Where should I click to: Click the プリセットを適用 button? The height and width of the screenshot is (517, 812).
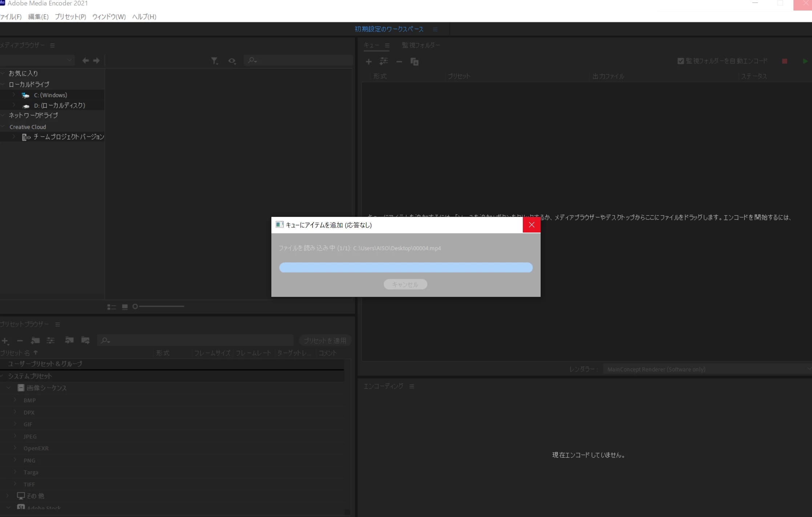325,340
